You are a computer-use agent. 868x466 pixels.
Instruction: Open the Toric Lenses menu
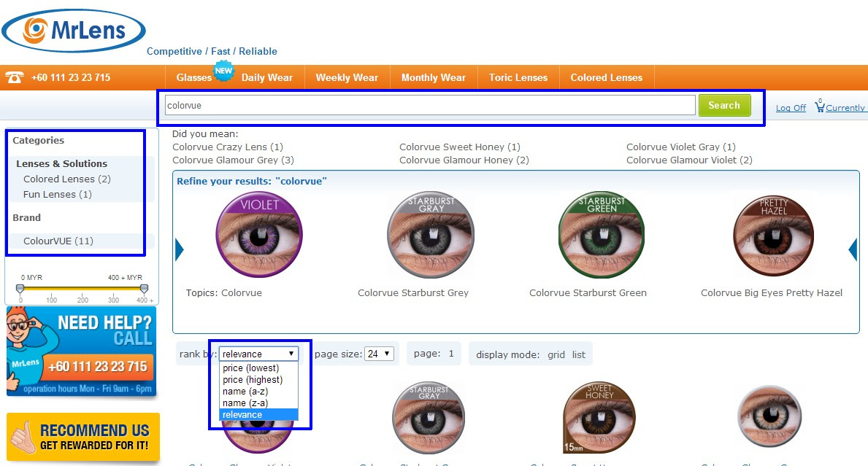[518, 77]
